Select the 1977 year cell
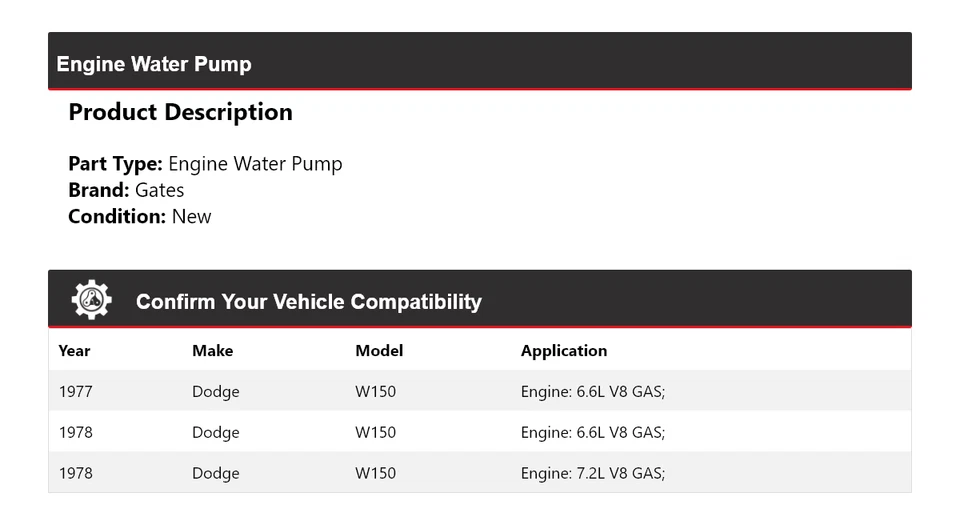This screenshot has height=525, width=960. point(75,392)
